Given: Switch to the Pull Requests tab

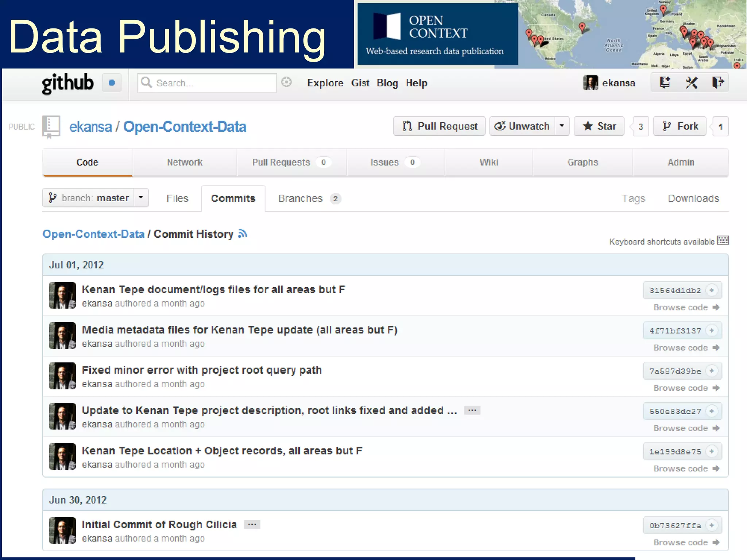Looking at the screenshot, I should pyautogui.click(x=291, y=162).
